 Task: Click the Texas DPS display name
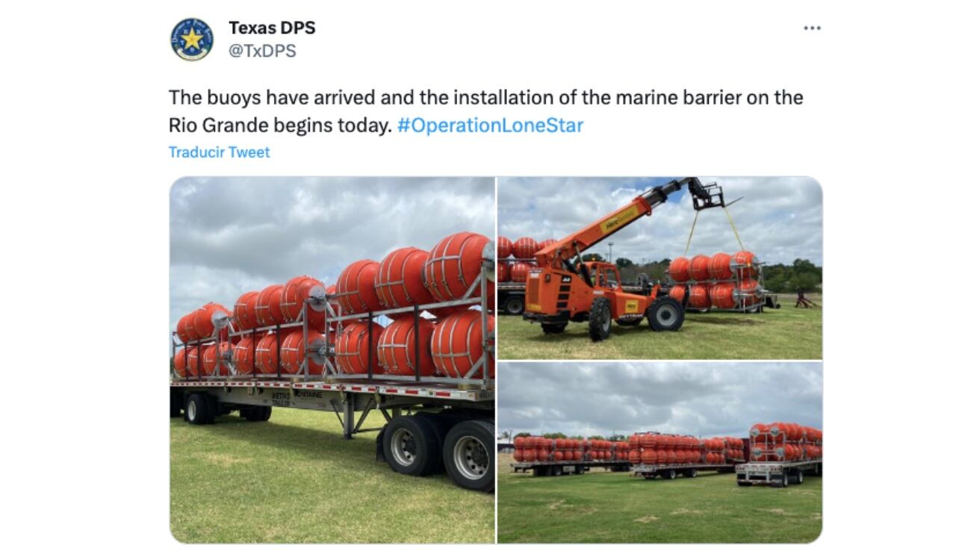[x=272, y=28]
